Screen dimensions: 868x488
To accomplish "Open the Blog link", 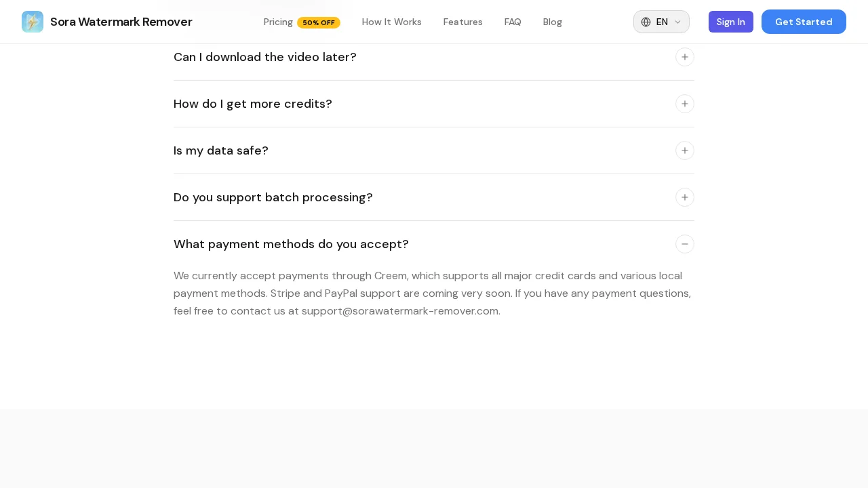I will point(552,22).
